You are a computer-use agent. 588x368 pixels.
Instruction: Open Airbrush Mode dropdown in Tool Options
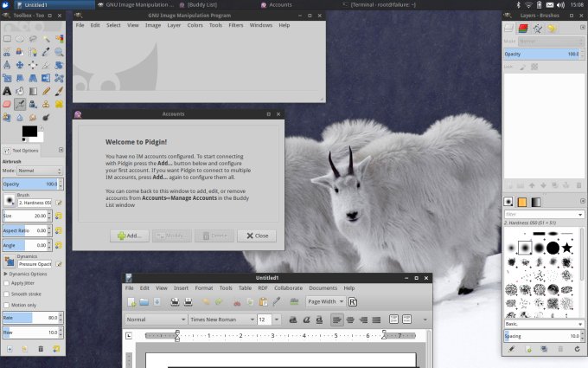(39, 171)
